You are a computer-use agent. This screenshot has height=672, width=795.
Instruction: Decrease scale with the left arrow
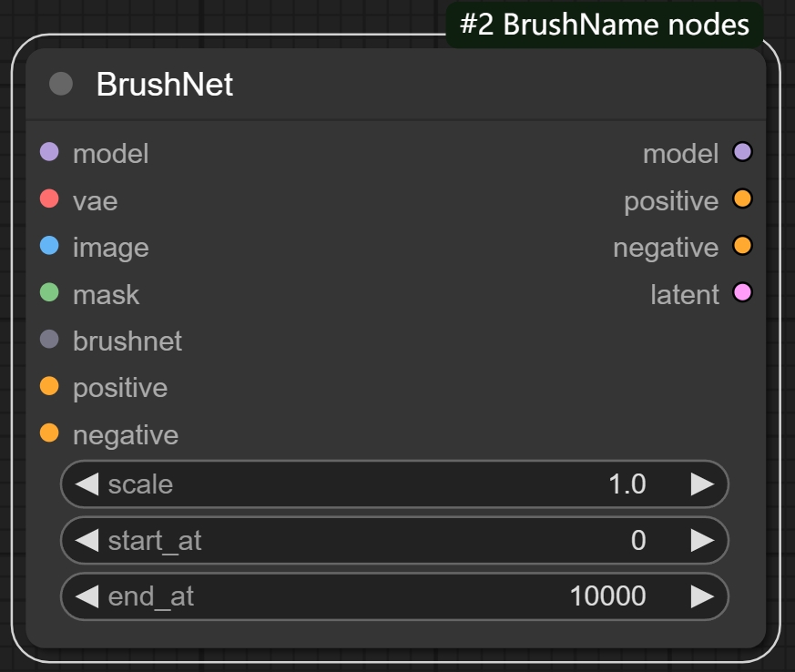pyautogui.click(x=87, y=484)
